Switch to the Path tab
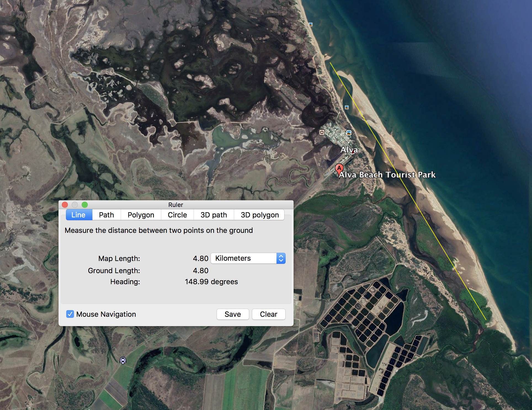Screen dimensions: 532x410 click(106, 215)
